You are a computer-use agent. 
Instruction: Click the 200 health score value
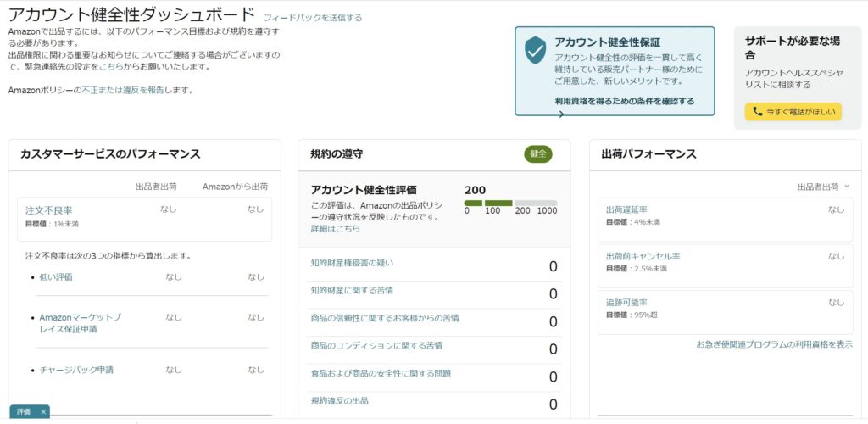click(475, 191)
